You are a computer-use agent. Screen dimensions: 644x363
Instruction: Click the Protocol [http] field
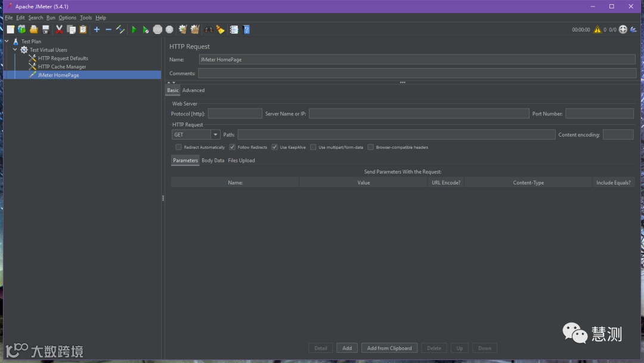pos(235,113)
